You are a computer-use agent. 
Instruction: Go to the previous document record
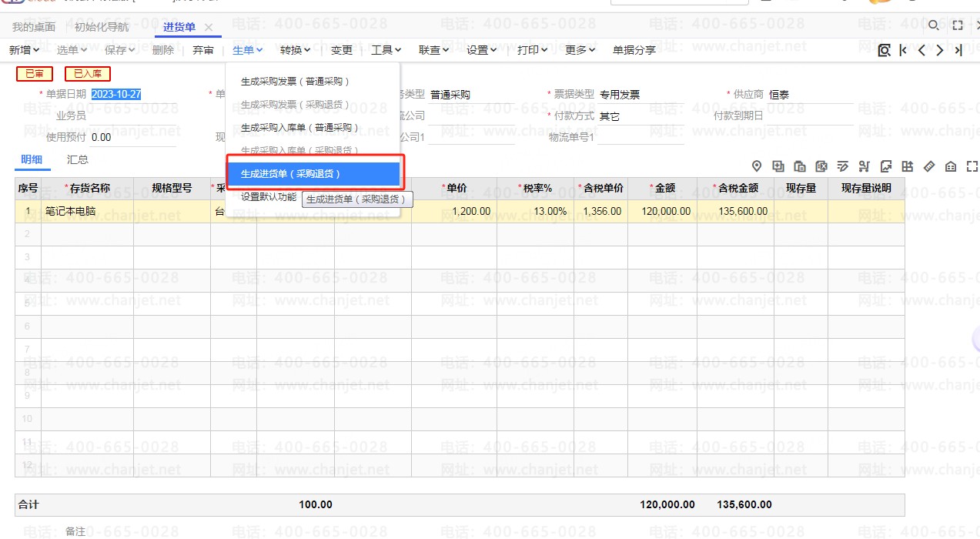[x=921, y=50]
